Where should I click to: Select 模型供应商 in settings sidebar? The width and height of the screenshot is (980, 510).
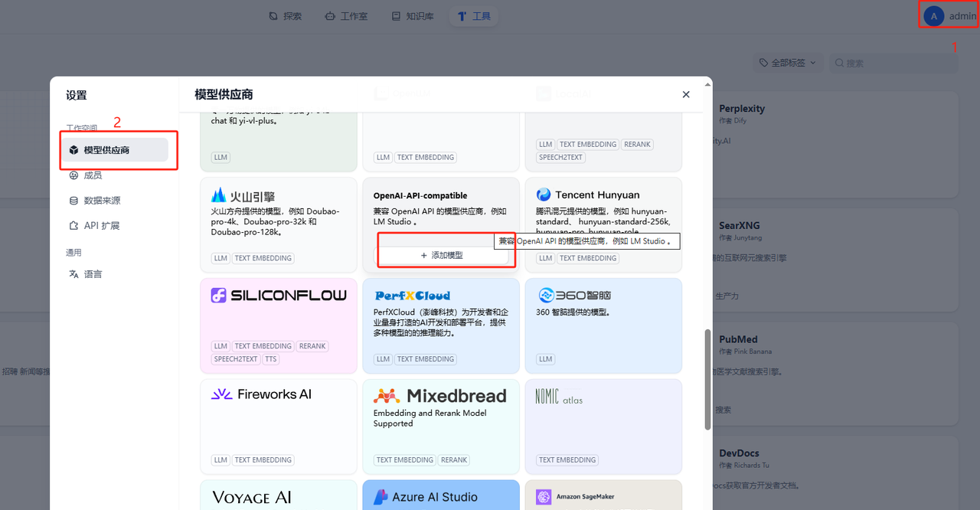point(116,150)
